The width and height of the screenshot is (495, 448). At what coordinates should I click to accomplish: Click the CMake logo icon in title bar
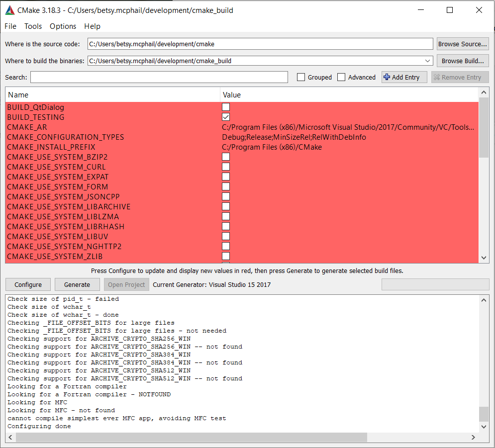10,10
